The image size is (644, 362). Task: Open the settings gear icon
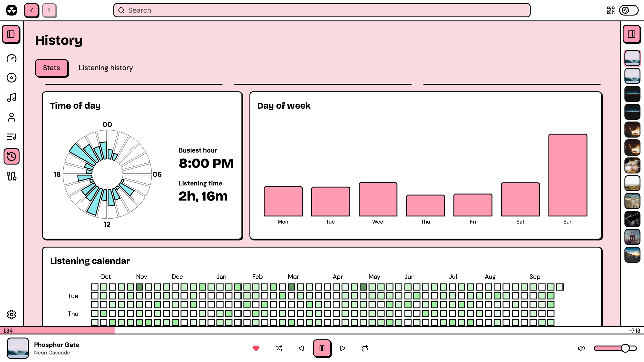(12, 314)
